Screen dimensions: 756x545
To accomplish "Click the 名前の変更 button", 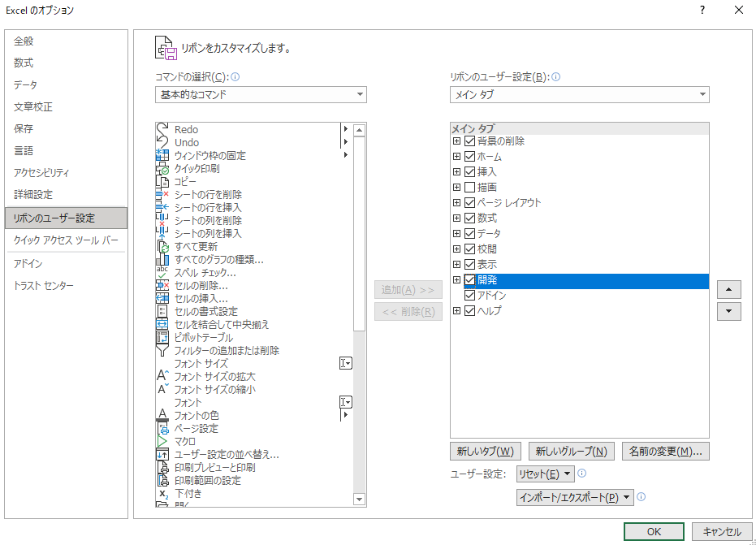I will click(665, 451).
